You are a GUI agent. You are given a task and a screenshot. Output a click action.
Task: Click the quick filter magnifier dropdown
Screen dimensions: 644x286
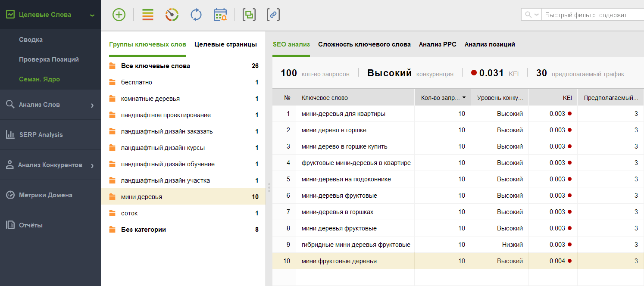[531, 15]
